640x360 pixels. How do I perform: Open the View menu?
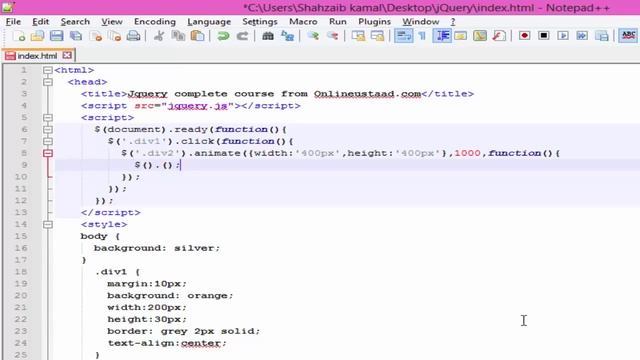click(x=112, y=22)
